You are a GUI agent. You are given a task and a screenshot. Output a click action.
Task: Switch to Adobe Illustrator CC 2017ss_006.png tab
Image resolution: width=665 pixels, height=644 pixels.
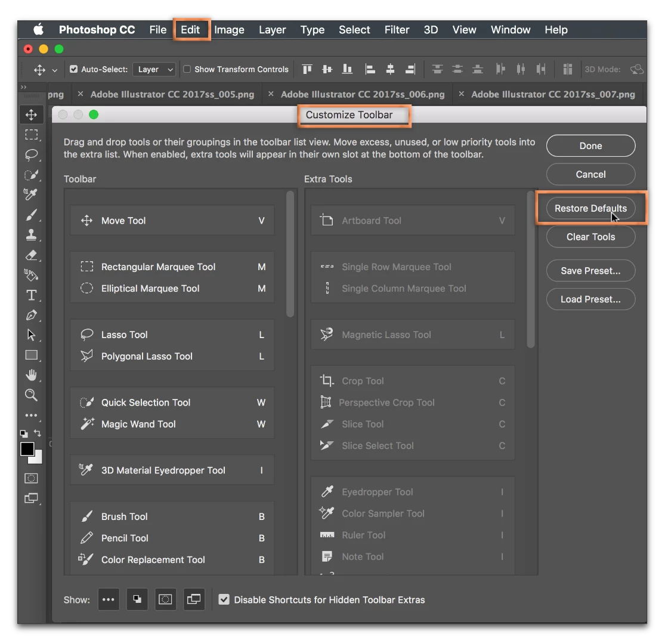tap(363, 94)
